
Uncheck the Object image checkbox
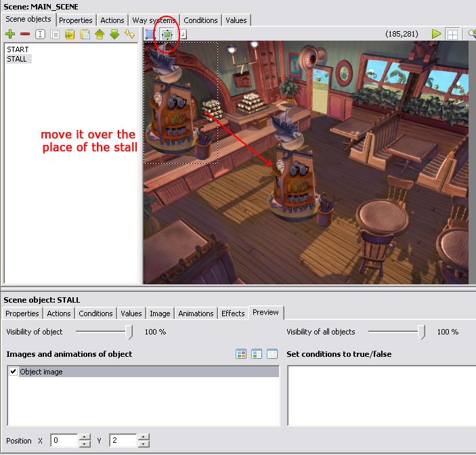13,372
